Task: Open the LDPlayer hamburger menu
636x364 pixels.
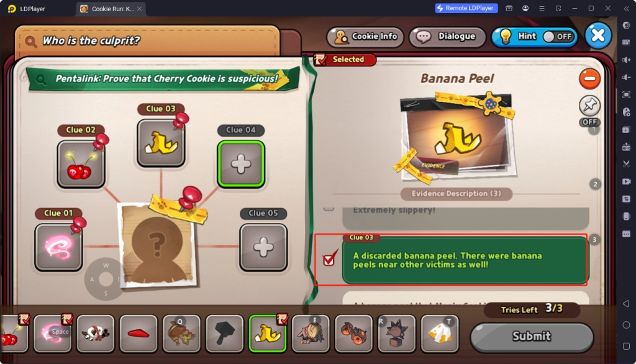Action: (x=542, y=8)
